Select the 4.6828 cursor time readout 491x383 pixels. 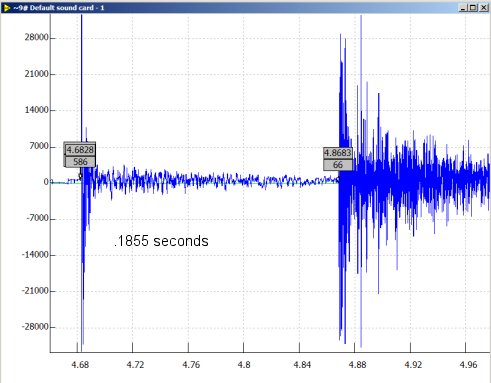80,150
